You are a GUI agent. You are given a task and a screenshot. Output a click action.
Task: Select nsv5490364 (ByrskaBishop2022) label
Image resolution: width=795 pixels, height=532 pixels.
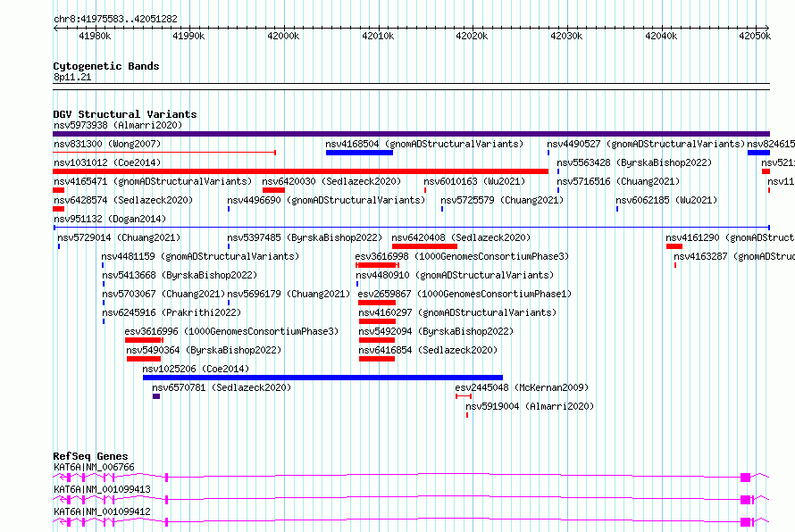point(204,350)
